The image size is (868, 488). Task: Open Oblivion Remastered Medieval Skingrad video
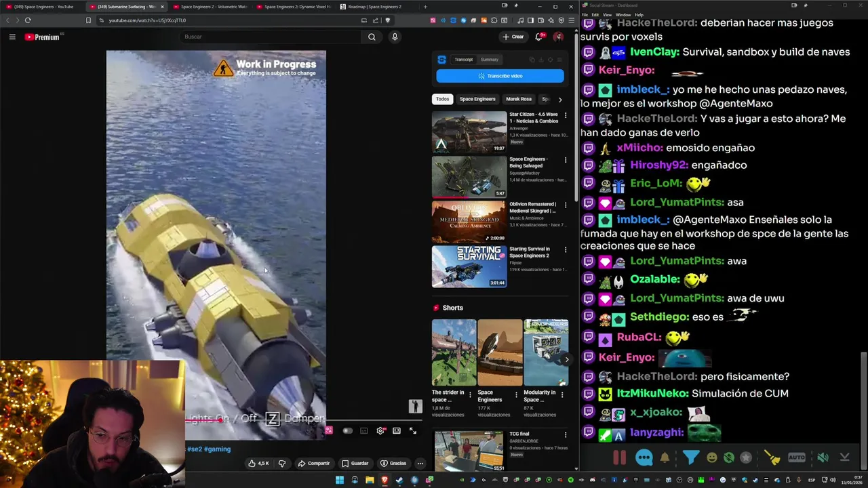pyautogui.click(x=469, y=222)
